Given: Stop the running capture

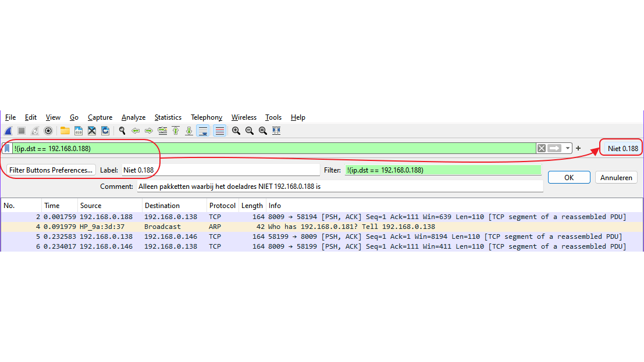Looking at the screenshot, I should click(x=22, y=131).
